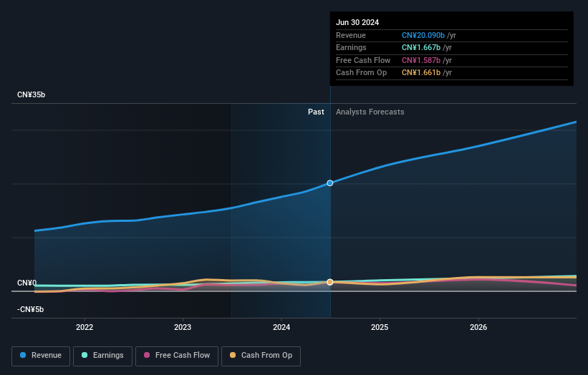This screenshot has height=375, width=588.
Task: Click the 2023 x-axis label
Action: pos(183,327)
